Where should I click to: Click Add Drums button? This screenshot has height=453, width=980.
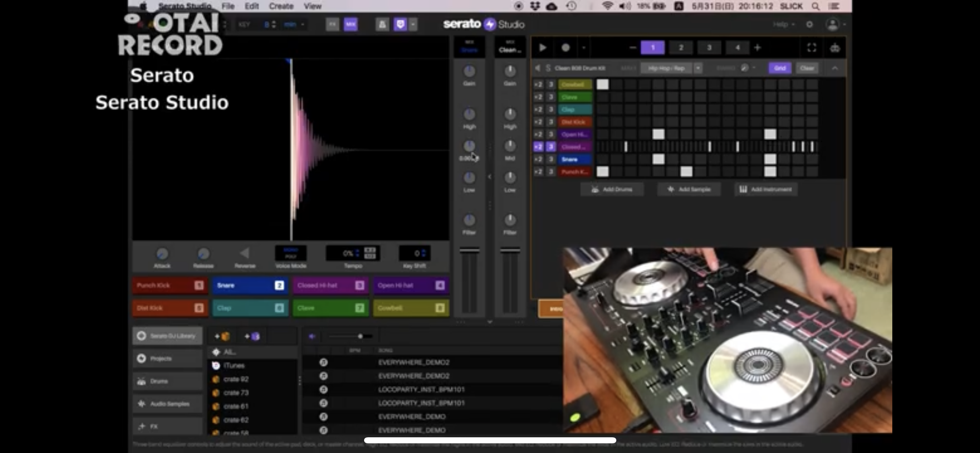(612, 189)
